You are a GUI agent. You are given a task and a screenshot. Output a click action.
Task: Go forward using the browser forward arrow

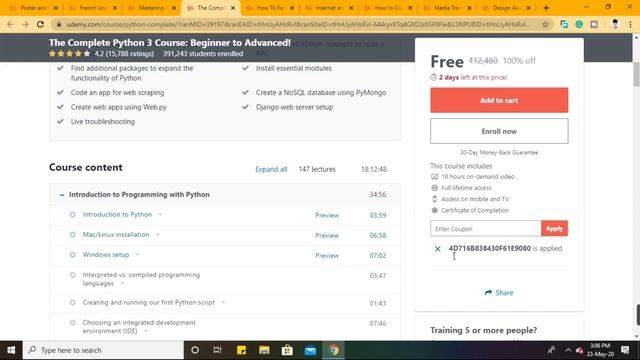point(25,24)
